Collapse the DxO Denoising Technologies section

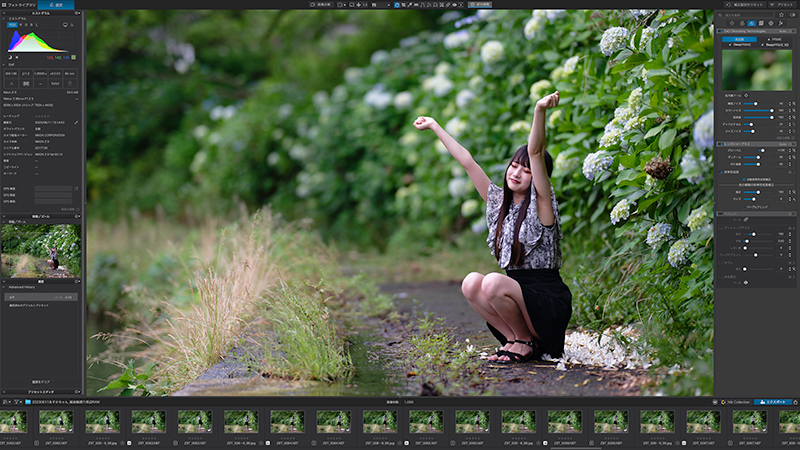(756, 31)
